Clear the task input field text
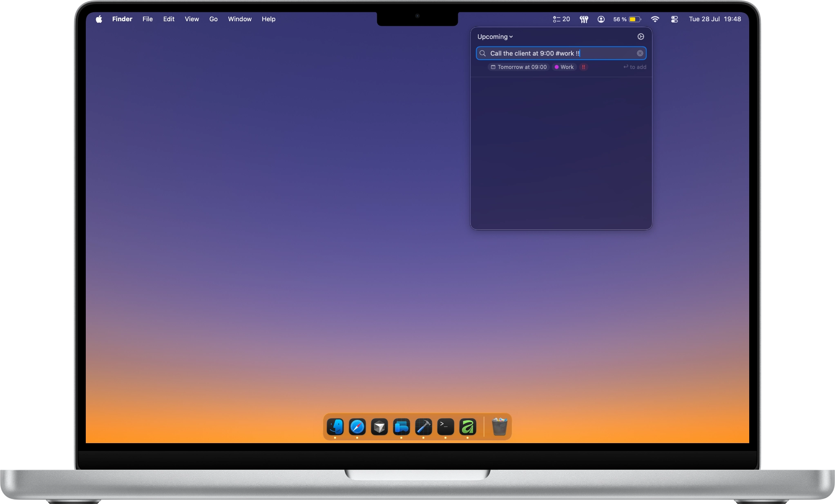835x504 pixels. 640,54
